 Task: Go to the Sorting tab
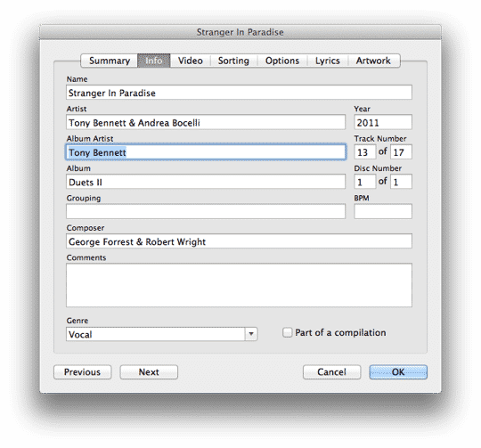coord(233,61)
